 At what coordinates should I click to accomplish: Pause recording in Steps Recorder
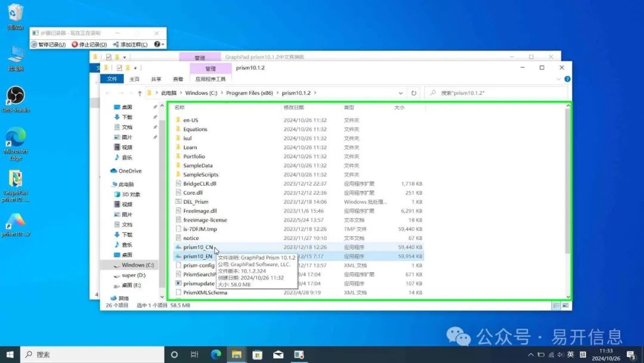click(48, 44)
